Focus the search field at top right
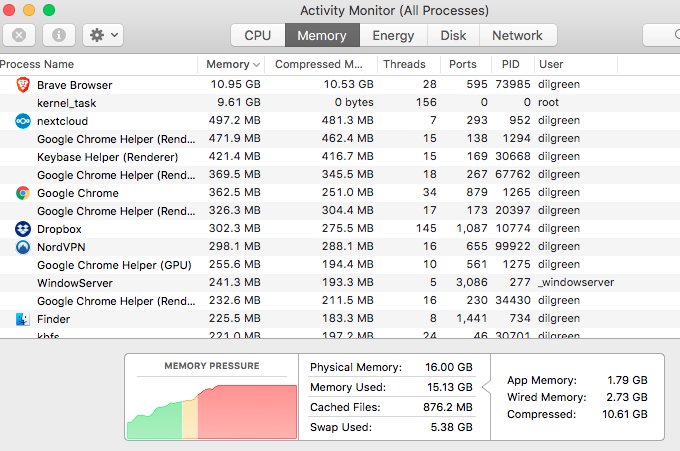Viewport: 680px width, 451px height. 661,35
